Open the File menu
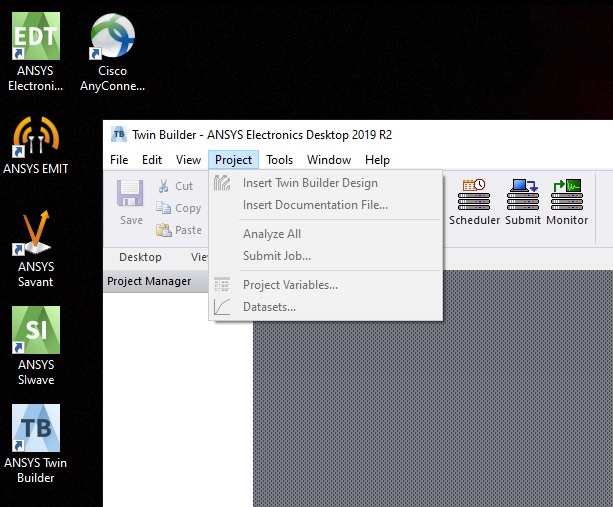This screenshot has width=613, height=507. 119,160
